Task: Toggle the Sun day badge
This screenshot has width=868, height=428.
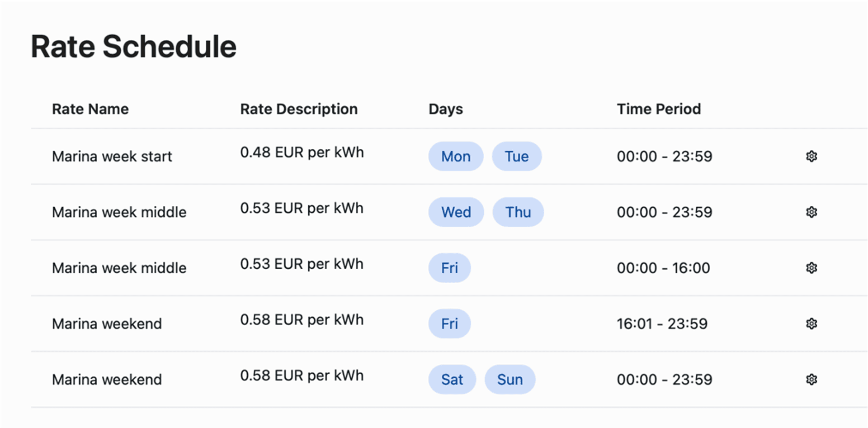Action: click(x=510, y=380)
